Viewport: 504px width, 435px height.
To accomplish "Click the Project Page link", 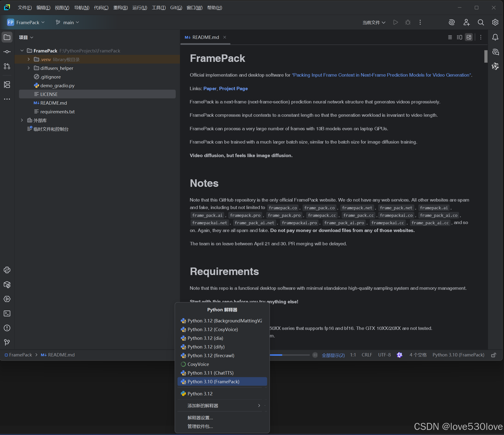I will click(x=233, y=88).
